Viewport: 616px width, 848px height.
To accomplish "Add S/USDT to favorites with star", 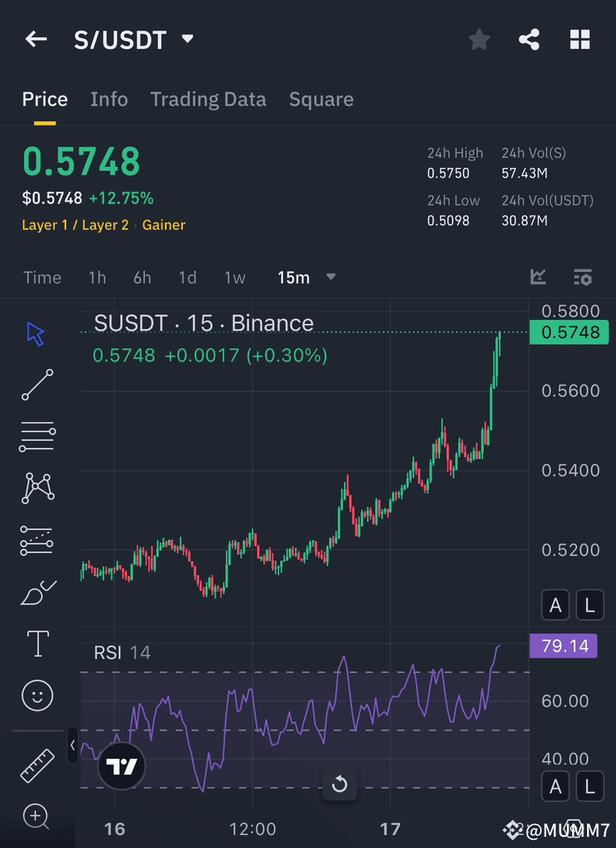I will tap(479, 39).
